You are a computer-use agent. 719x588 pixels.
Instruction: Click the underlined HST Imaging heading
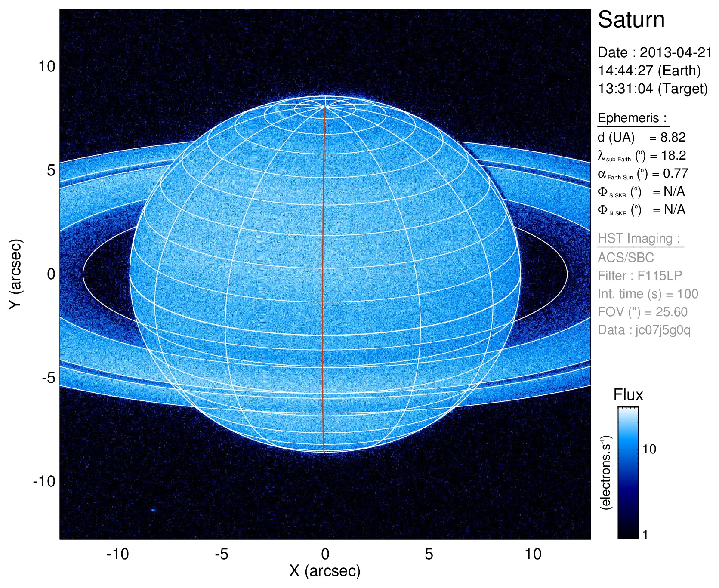tap(639, 238)
